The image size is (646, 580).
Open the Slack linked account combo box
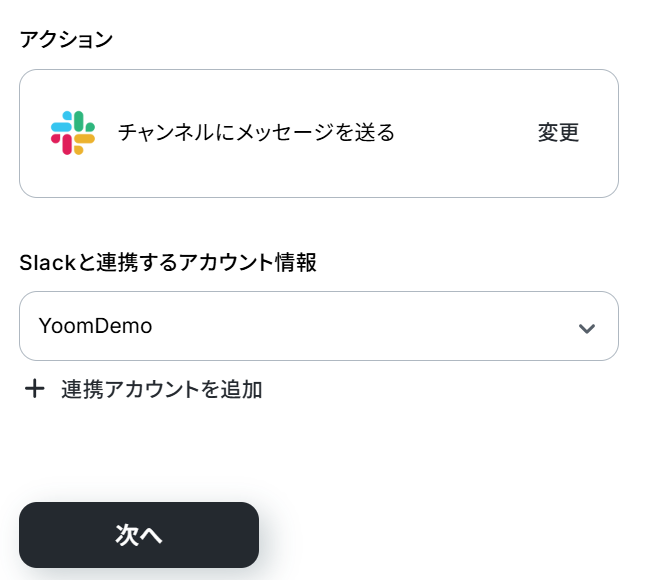pos(318,326)
